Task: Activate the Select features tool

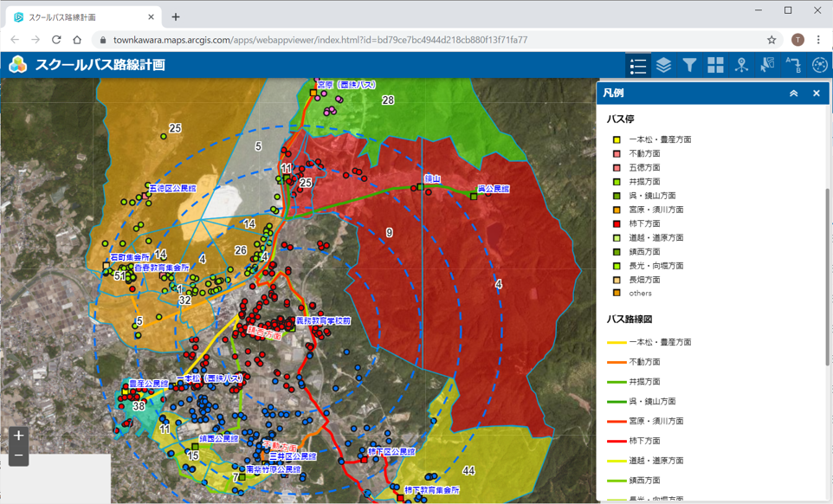Action: point(767,65)
